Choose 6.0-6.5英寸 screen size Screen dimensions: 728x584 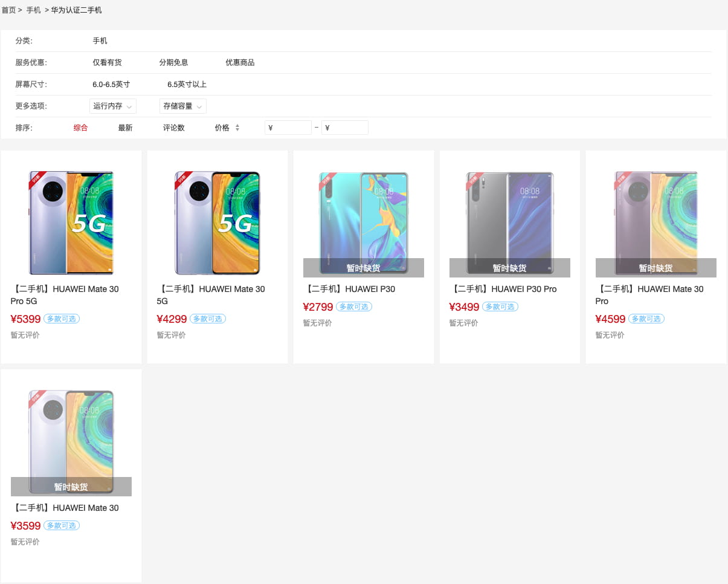[111, 84]
